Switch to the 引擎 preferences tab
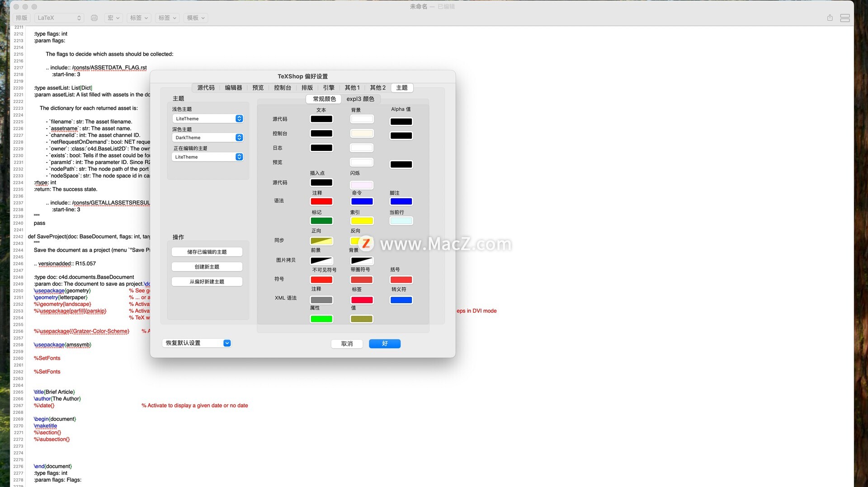 tap(329, 88)
